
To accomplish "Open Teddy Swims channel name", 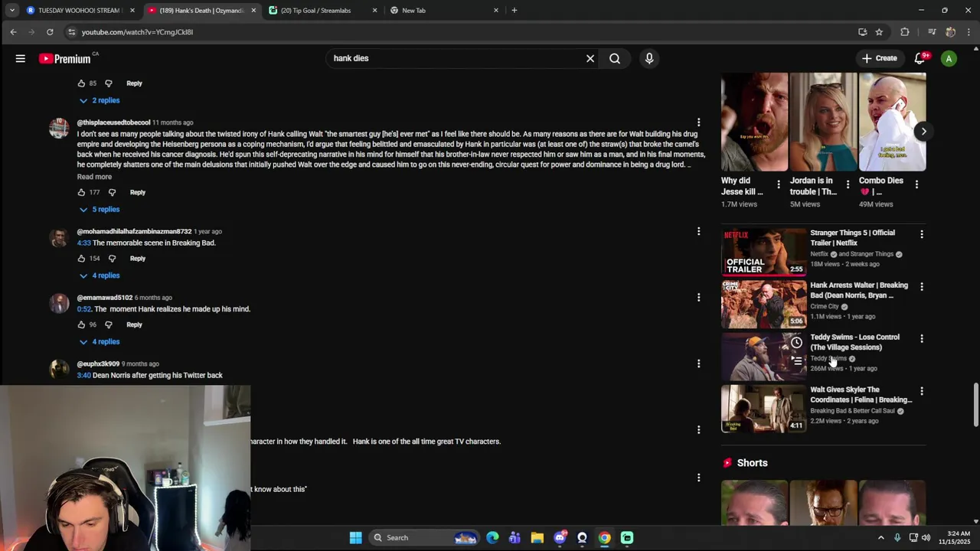I will 828,358.
